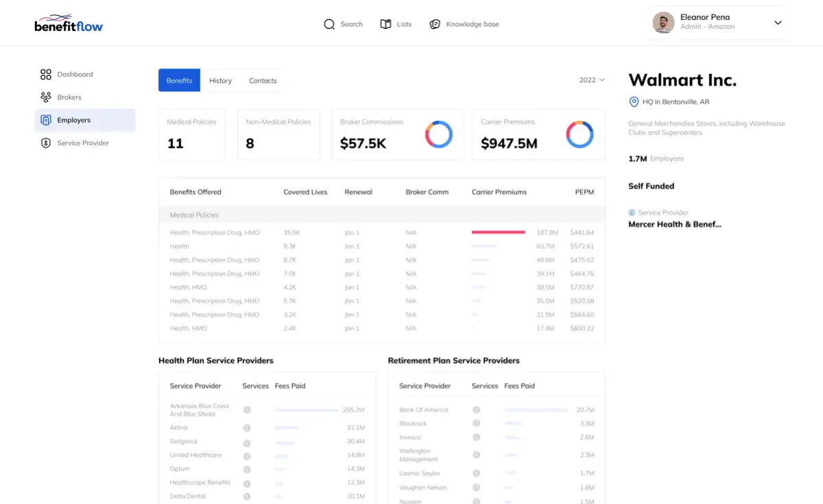Click services icon for Blackrock
The width and height of the screenshot is (823, 504).
[476, 424]
